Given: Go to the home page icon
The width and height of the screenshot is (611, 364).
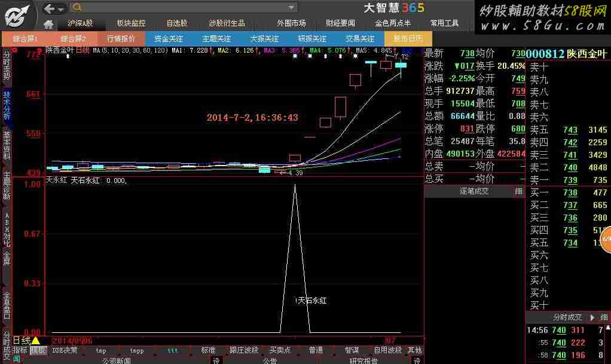Looking at the screenshot, I should [x=48, y=25].
